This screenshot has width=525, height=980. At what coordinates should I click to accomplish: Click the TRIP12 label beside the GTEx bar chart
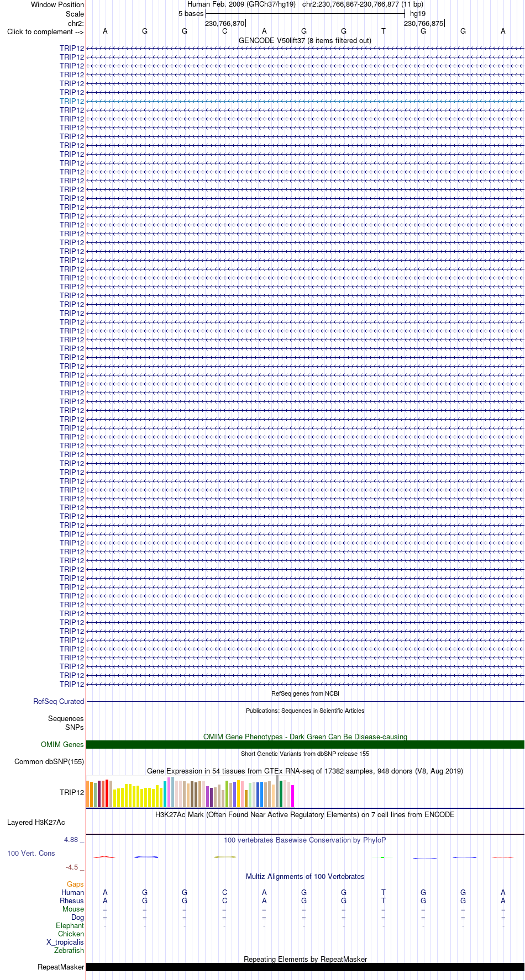[72, 793]
